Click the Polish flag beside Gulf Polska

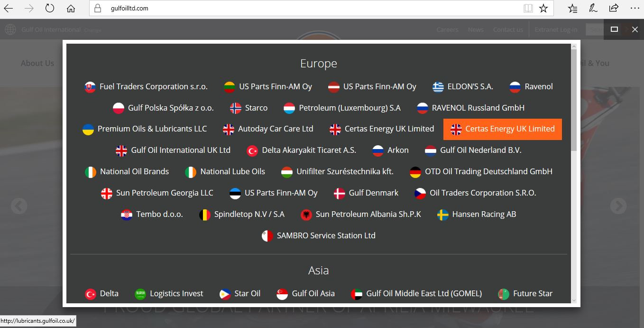pyautogui.click(x=119, y=108)
